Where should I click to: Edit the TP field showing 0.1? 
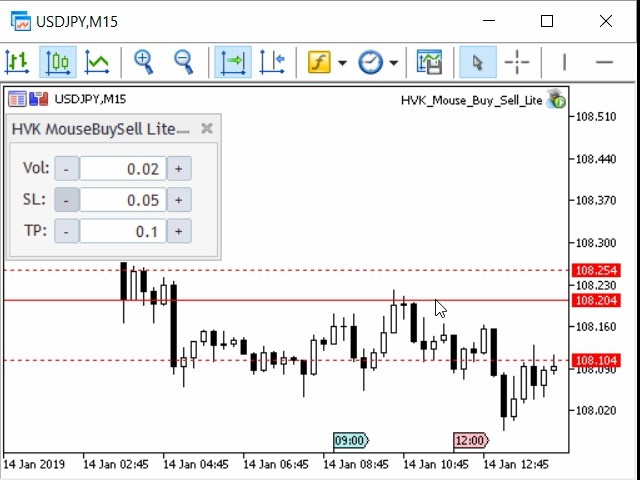123,231
